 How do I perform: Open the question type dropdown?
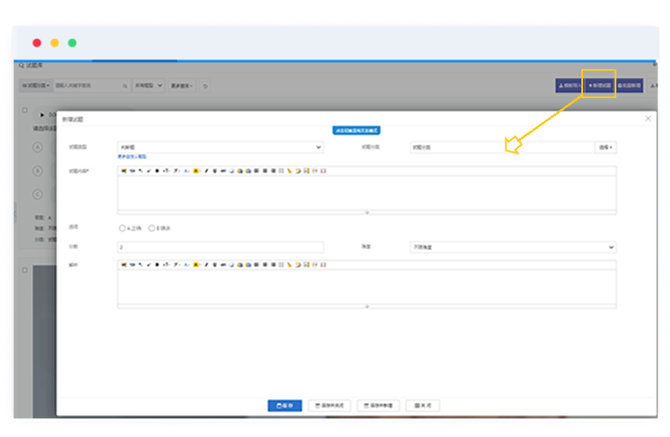coord(220,147)
